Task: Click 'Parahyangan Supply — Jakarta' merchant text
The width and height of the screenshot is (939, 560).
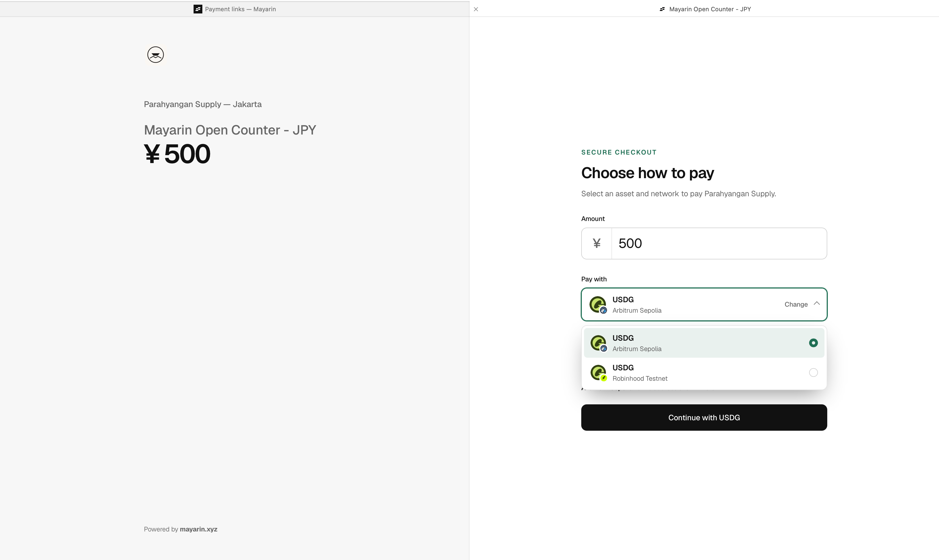Action: click(x=203, y=104)
